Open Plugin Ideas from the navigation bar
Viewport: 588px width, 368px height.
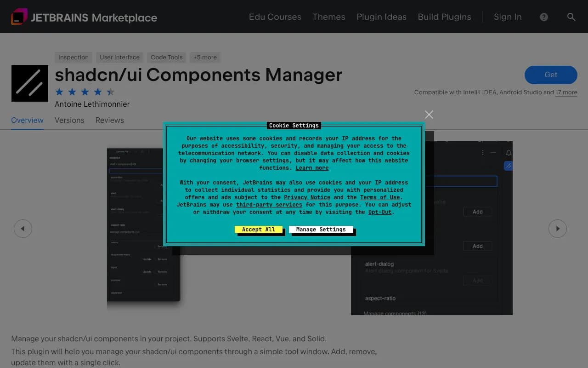(x=381, y=17)
